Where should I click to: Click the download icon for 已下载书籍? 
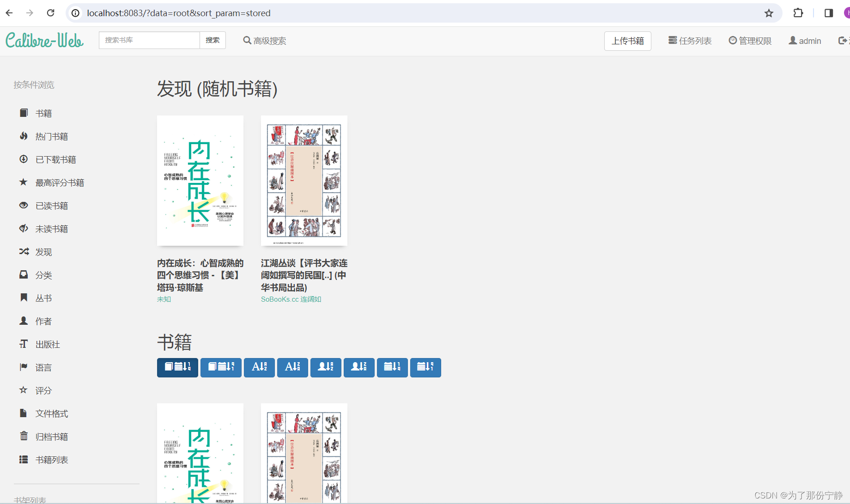[x=24, y=159]
